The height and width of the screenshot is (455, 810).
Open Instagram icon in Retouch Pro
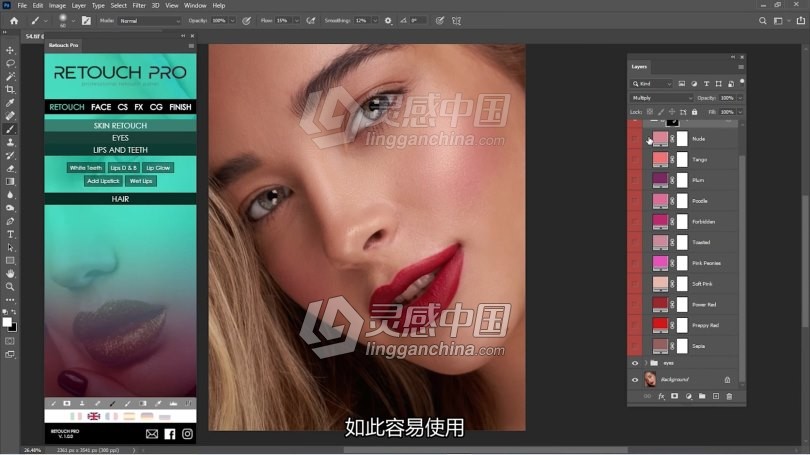tap(187, 434)
